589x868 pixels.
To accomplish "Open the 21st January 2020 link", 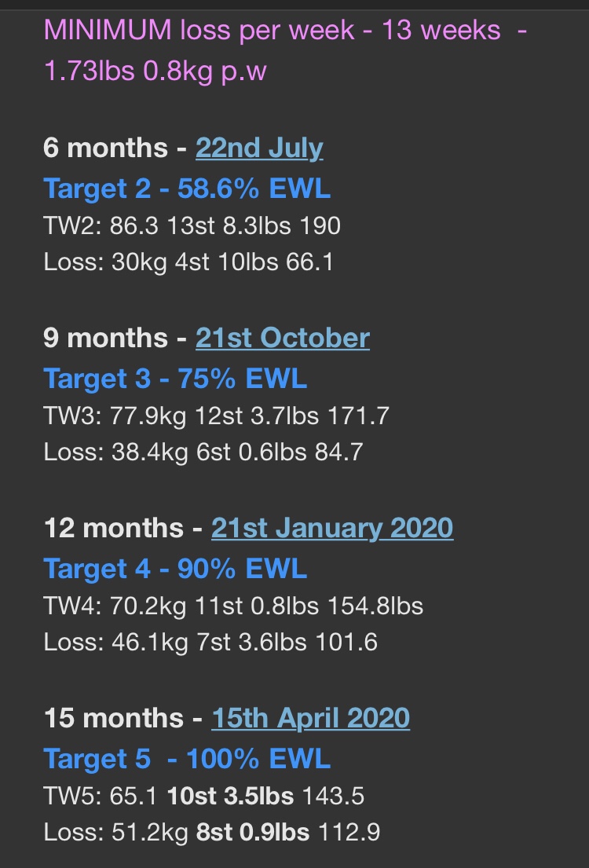I will 332,528.
